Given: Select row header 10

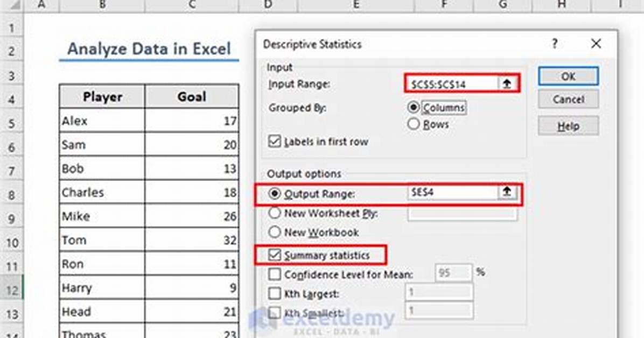Looking at the screenshot, I should click(11, 242).
